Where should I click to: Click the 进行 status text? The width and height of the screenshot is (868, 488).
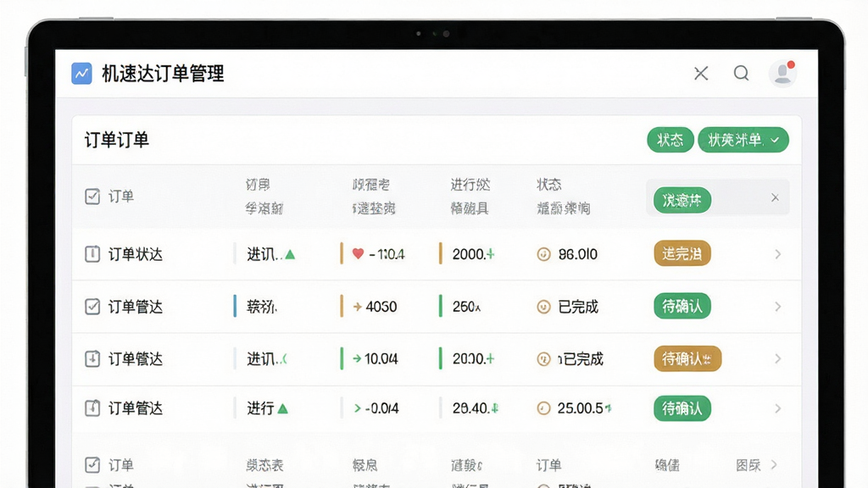coord(261,408)
